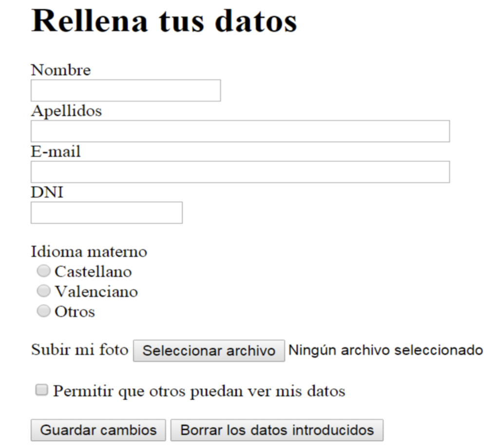Click into the E-mail input box
499x448 pixels.
pos(240,172)
